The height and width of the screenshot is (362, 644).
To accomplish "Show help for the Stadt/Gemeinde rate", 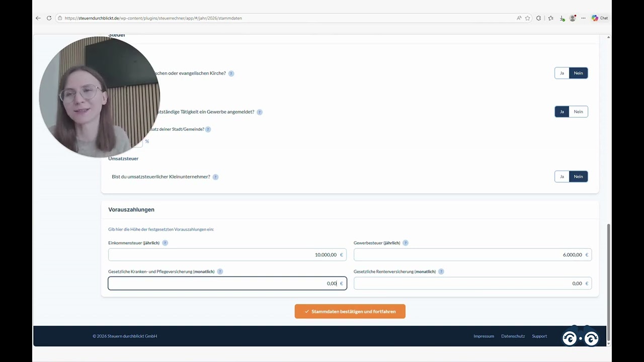I will [208, 129].
